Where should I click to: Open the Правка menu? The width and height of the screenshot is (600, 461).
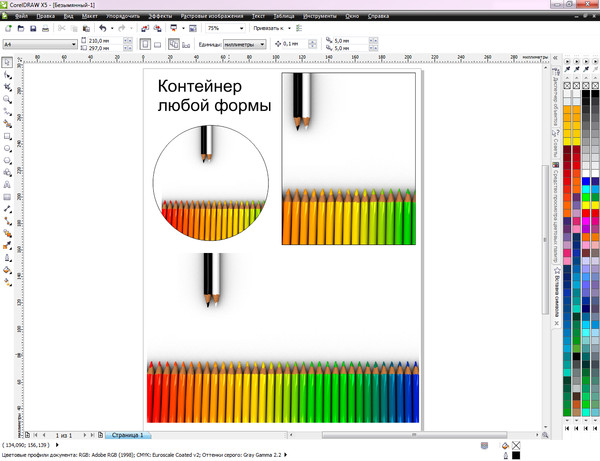pyautogui.click(x=46, y=16)
